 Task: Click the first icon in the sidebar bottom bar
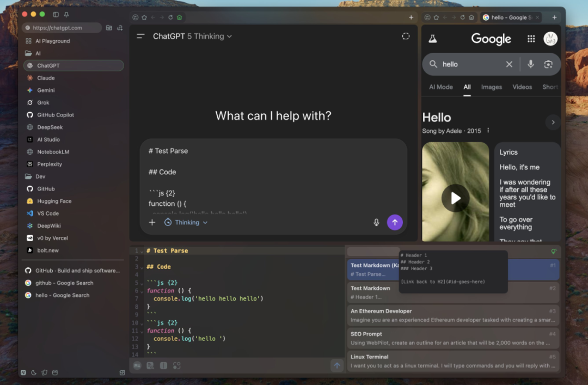pyautogui.click(x=23, y=372)
